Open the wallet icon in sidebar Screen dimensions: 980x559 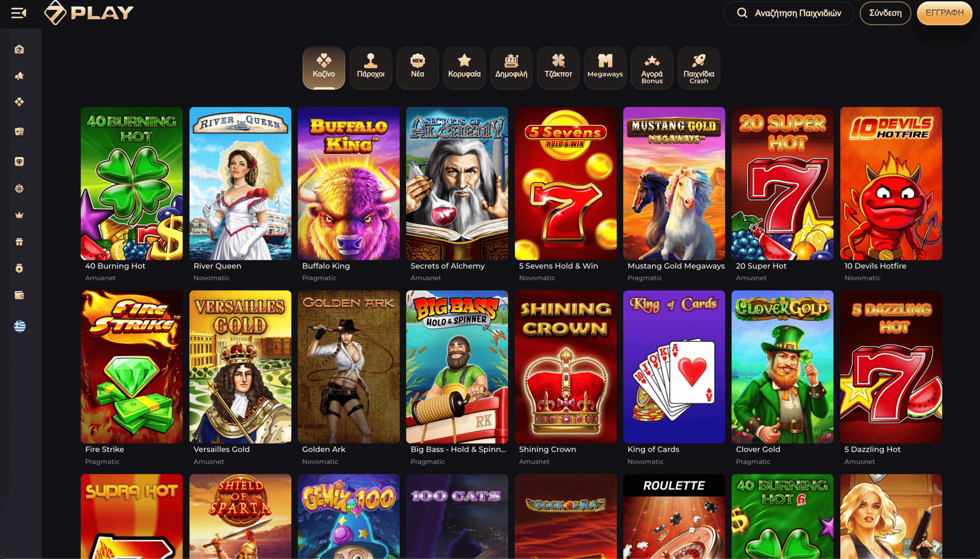pyautogui.click(x=20, y=295)
